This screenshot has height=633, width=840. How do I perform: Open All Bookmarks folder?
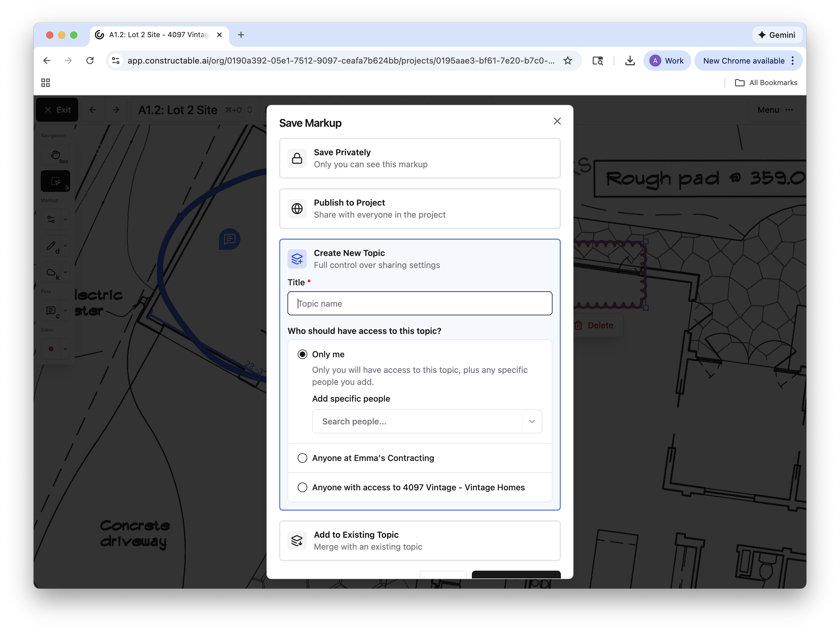click(x=766, y=83)
